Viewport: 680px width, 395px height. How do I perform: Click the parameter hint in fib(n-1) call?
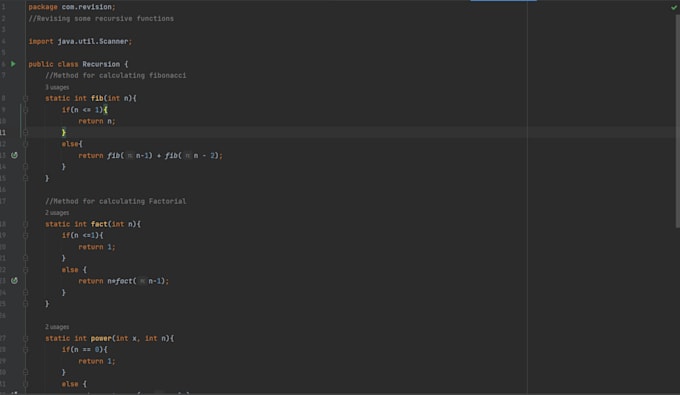tap(130, 156)
